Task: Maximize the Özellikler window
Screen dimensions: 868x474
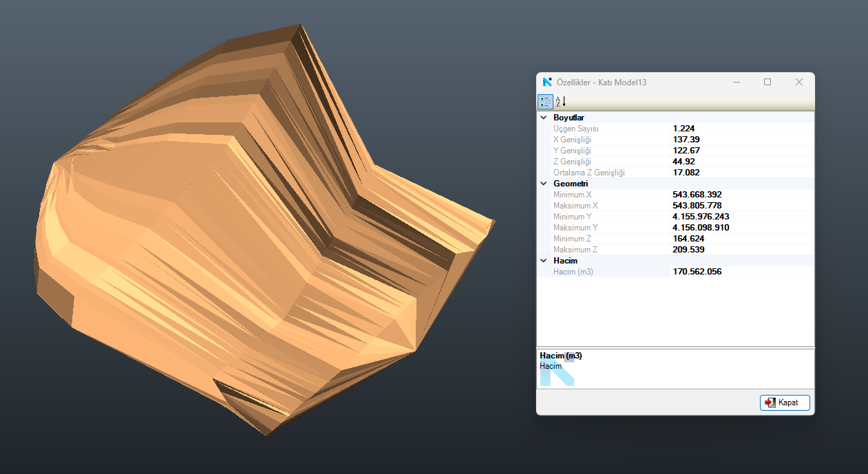Action: point(768,83)
